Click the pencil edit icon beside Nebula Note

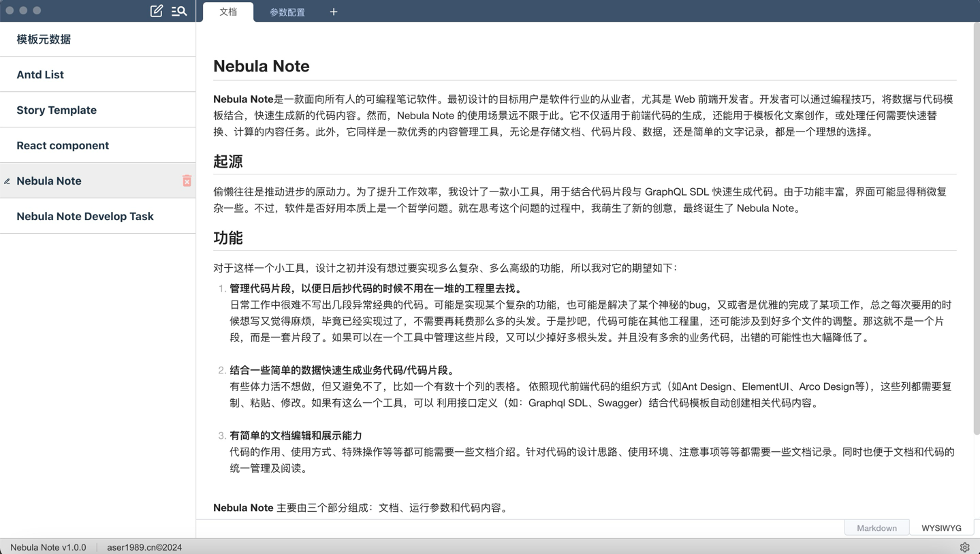pos(7,181)
